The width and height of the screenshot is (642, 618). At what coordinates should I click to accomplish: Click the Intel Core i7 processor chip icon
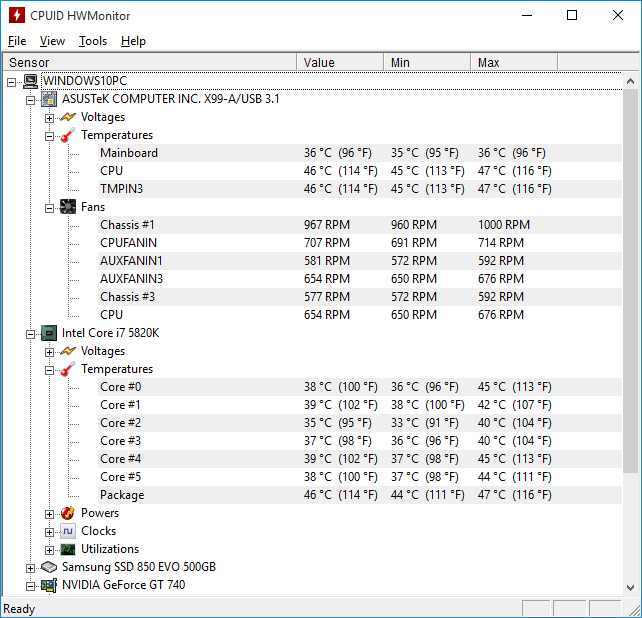click(x=49, y=333)
